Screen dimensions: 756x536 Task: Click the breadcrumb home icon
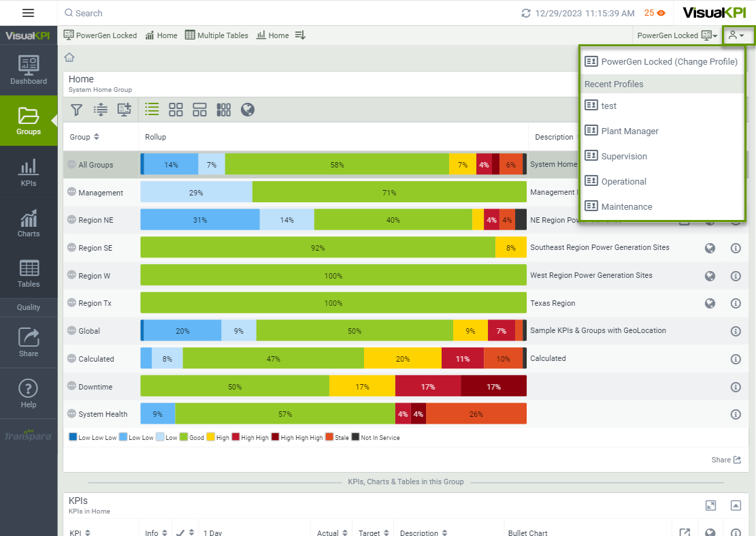[69, 57]
